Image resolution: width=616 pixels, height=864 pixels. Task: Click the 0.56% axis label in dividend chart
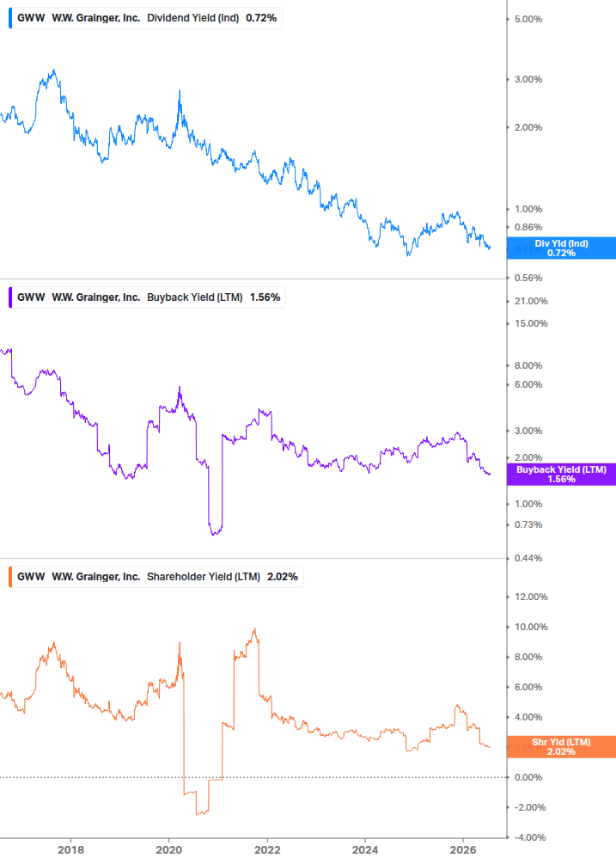click(528, 278)
